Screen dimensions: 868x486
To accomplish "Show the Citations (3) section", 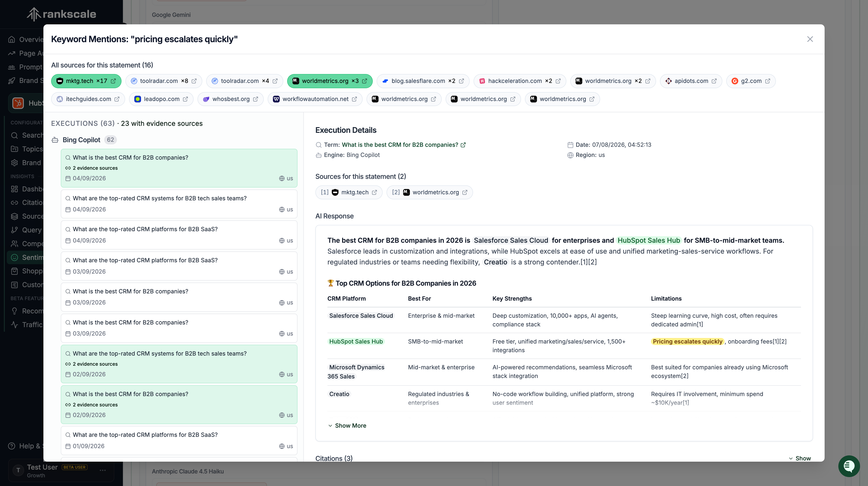I will (800, 458).
